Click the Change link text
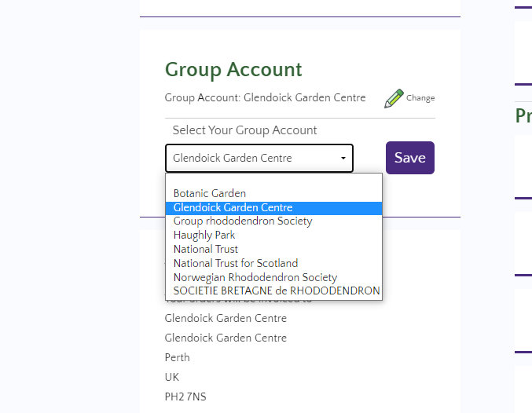Image resolution: width=532 pixels, height=413 pixels. [420, 98]
